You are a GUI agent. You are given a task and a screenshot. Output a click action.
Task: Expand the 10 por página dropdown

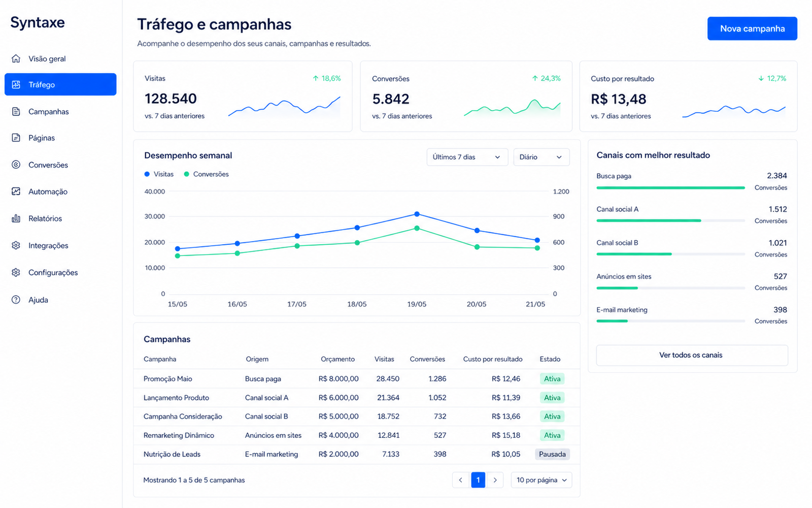pyautogui.click(x=542, y=480)
